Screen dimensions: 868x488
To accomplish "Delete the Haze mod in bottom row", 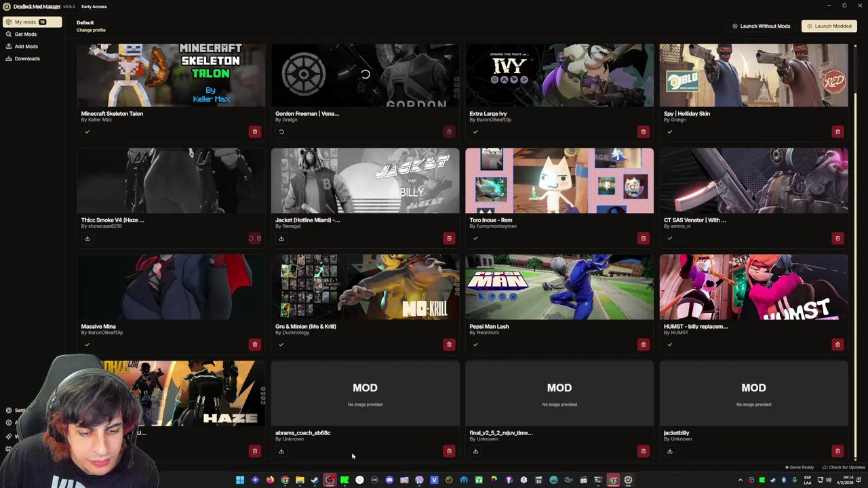I will click(255, 451).
